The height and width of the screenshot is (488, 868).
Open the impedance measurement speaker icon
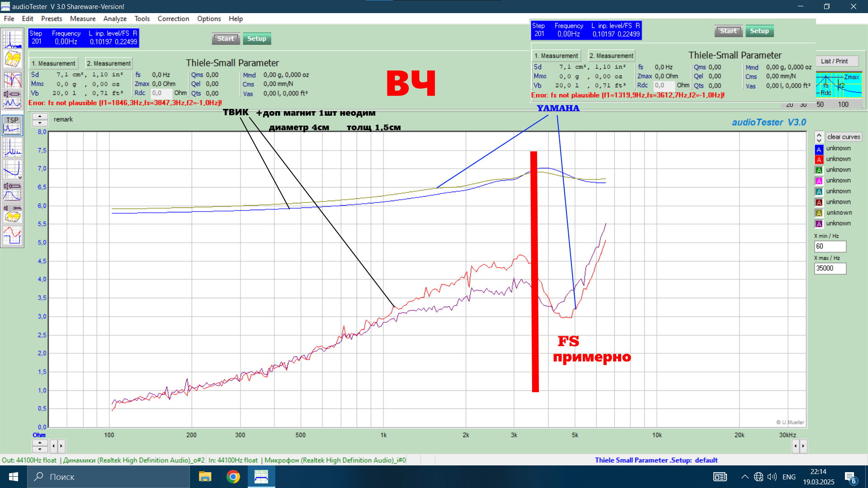click(x=12, y=100)
